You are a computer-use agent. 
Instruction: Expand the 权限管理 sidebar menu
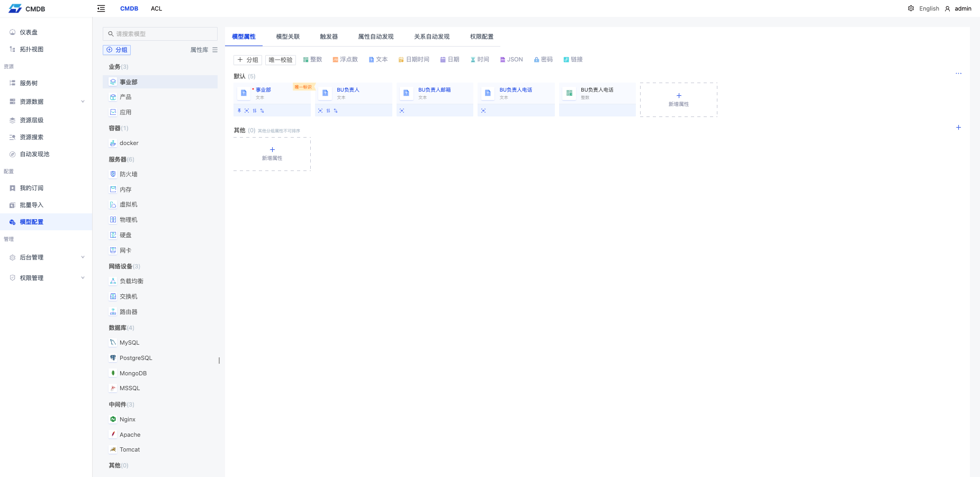(x=83, y=278)
